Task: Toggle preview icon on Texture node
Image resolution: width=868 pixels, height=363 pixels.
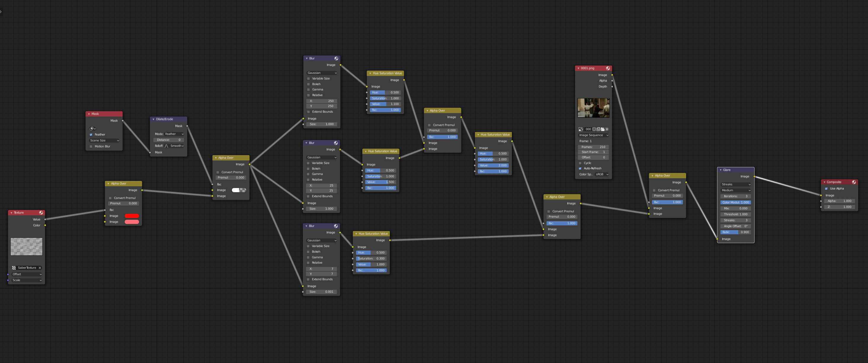Action: (x=41, y=213)
